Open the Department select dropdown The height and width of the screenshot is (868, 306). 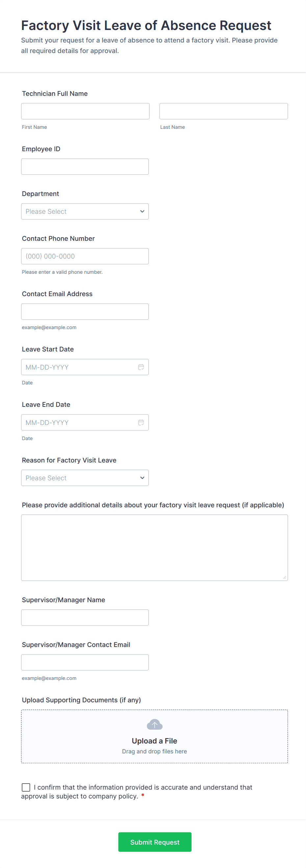point(81,211)
